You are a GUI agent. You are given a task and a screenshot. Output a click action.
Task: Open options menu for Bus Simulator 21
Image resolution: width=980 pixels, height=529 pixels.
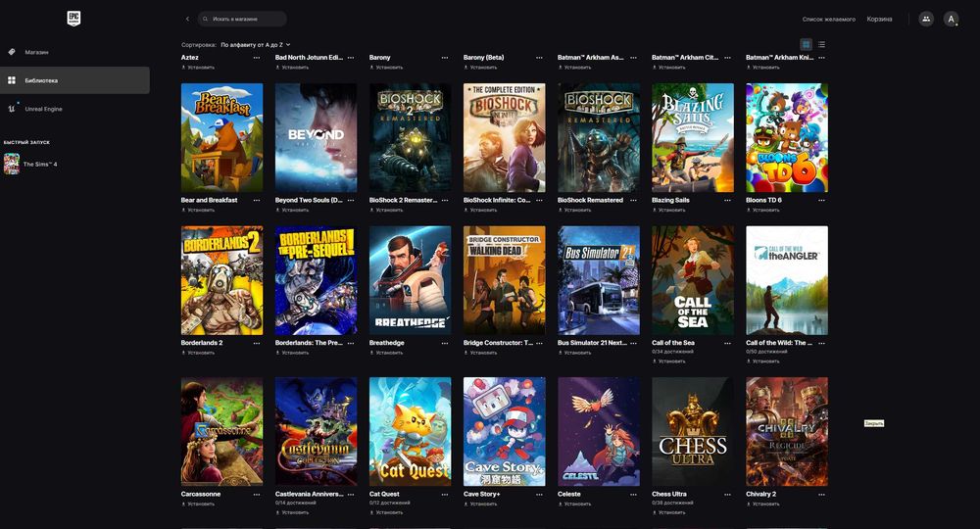pos(633,343)
